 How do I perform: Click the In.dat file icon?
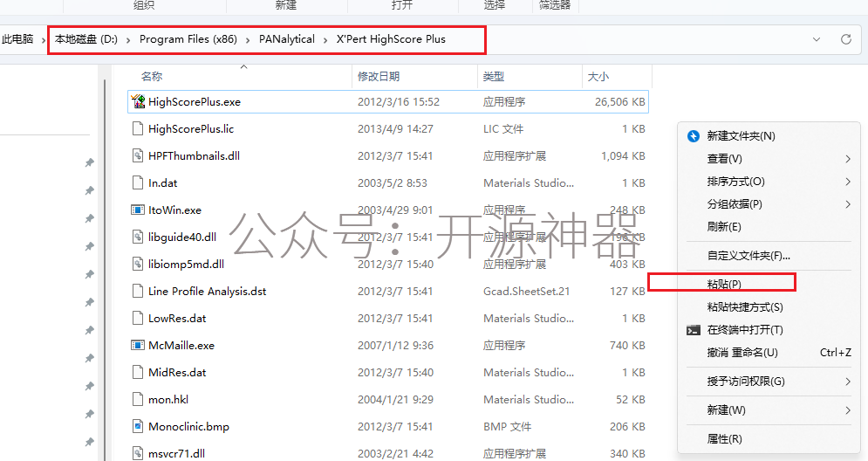click(138, 182)
